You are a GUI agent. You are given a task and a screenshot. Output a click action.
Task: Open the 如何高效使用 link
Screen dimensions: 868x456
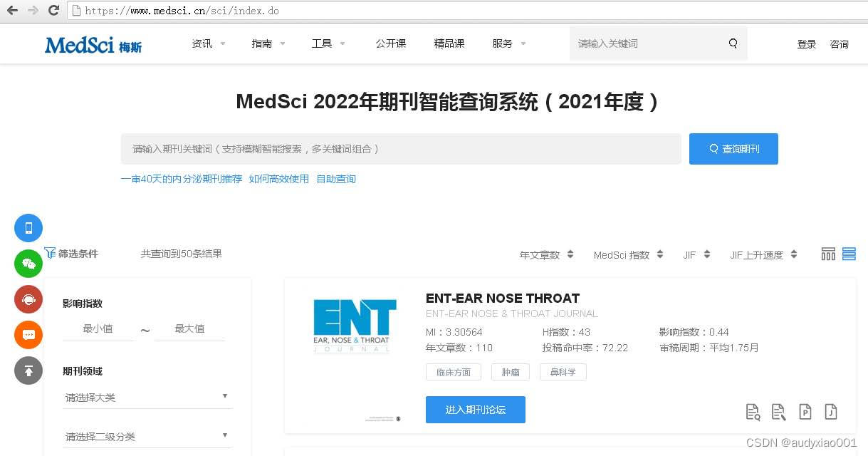(279, 179)
